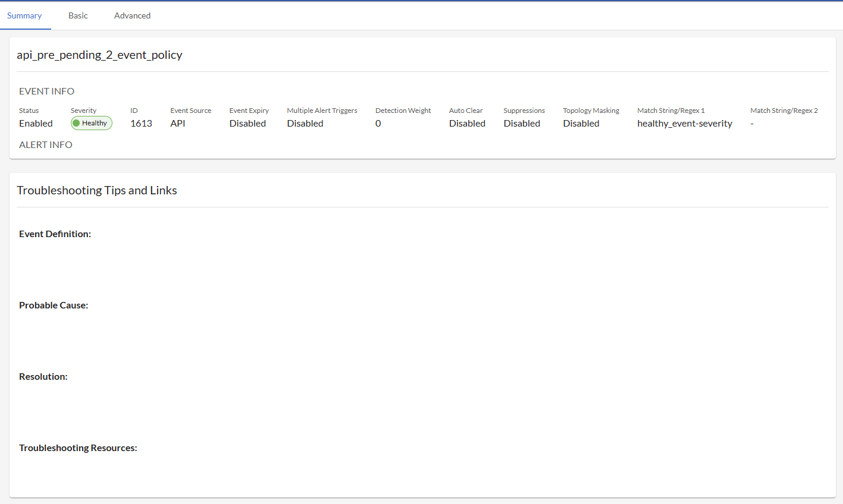This screenshot has width=843, height=504.
Task: Click the Enabled status value
Action: [x=36, y=124]
